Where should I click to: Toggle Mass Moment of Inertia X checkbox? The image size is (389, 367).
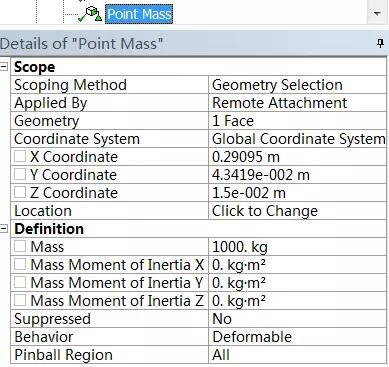click(x=20, y=264)
